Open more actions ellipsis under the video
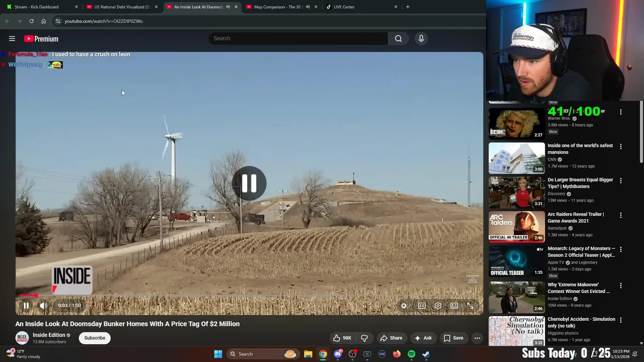644x362 pixels. (477, 338)
